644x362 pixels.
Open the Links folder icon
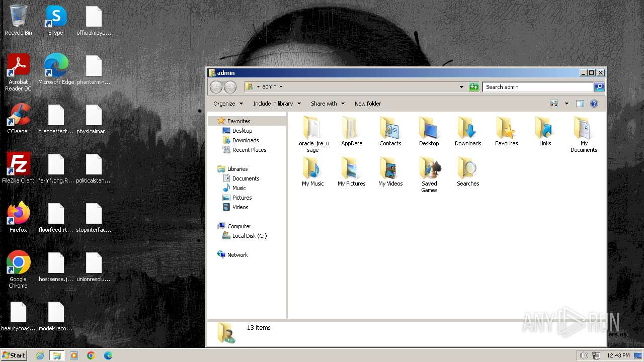tap(545, 128)
